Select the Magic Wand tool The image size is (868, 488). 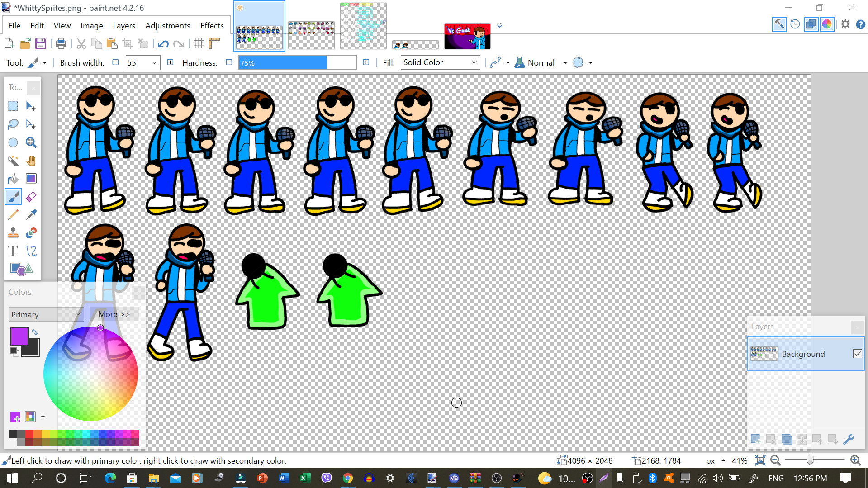[x=13, y=160]
